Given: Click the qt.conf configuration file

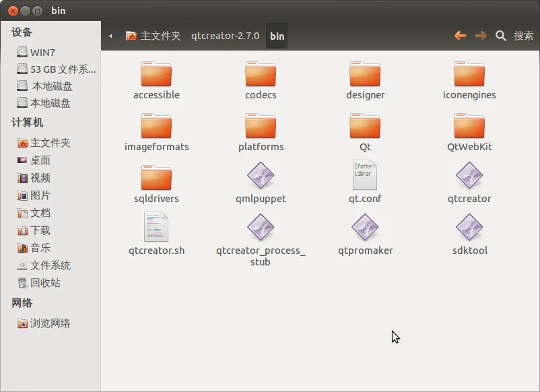Looking at the screenshot, I should click(365, 176).
